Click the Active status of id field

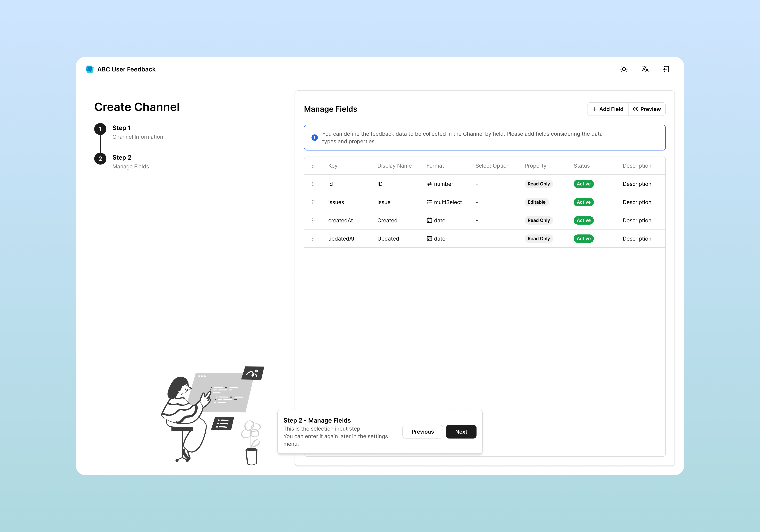point(583,184)
